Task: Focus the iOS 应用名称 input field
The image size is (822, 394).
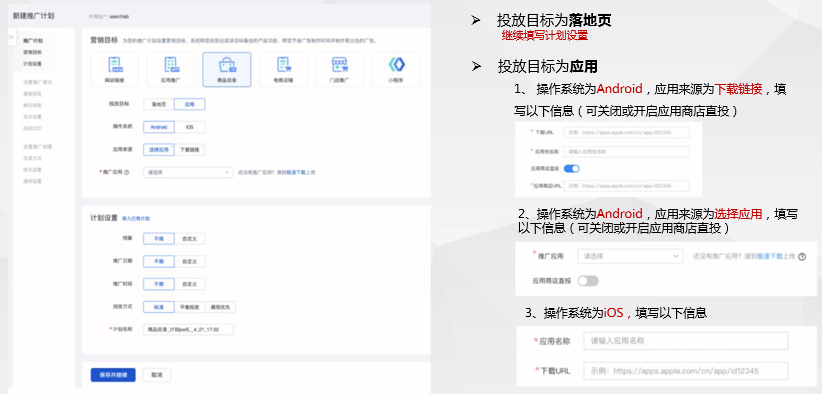Action: pyautogui.click(x=686, y=341)
